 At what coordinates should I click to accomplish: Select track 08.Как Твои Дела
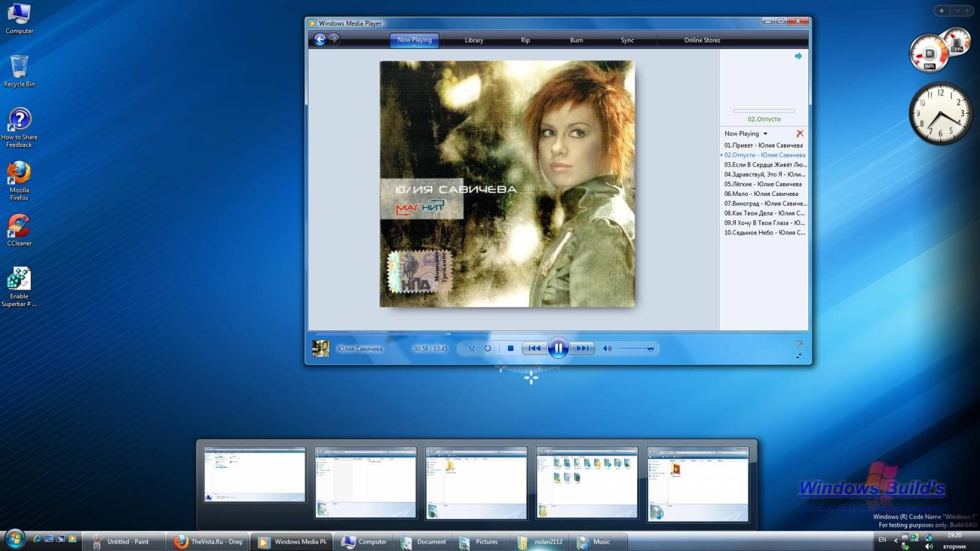click(x=765, y=213)
